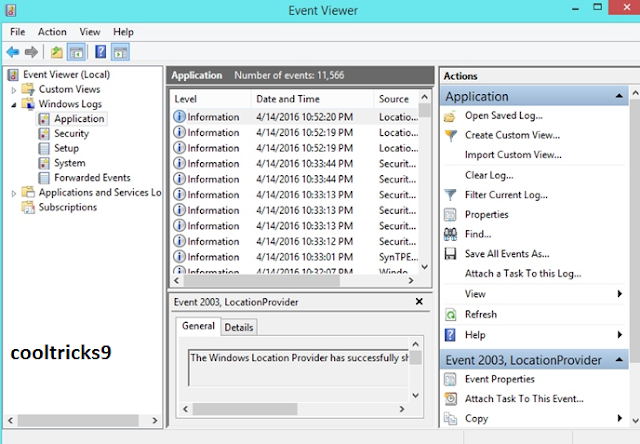Expand the Custom Views tree node
Image resolution: width=640 pixels, height=444 pixels.
pyautogui.click(x=13, y=90)
